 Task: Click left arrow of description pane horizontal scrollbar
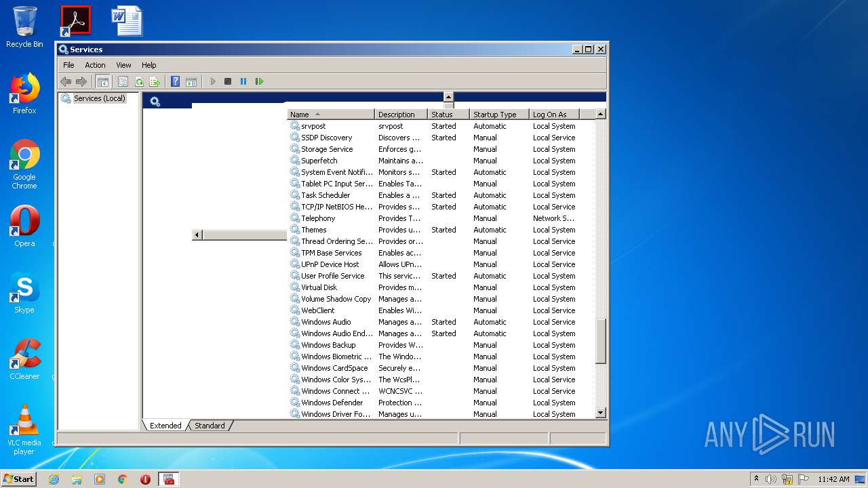(197, 235)
